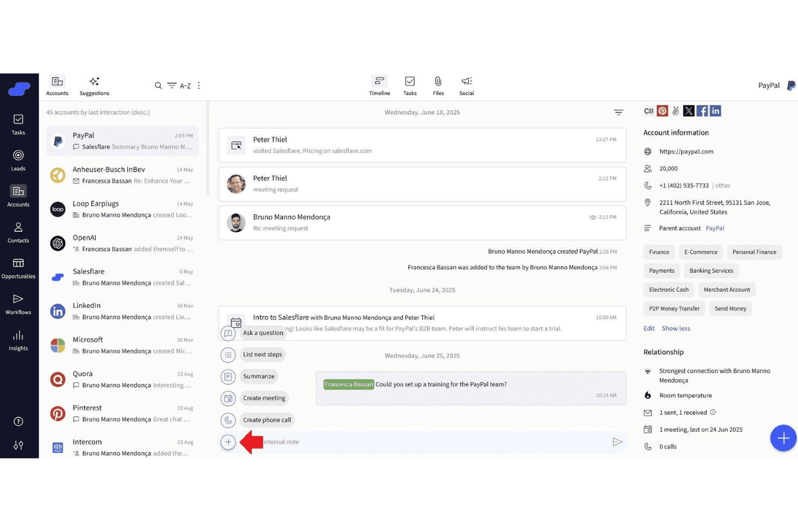Open PayPal's Facebook profile icon
798x532 pixels.
coord(702,111)
